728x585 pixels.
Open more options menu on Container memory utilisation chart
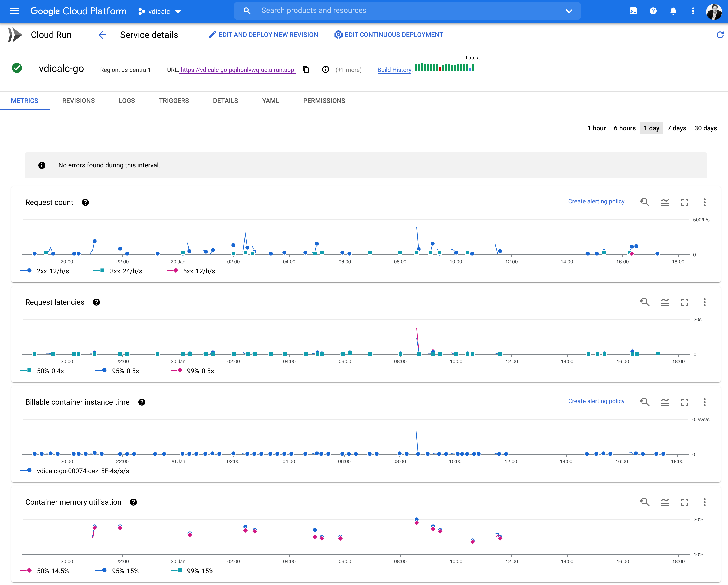click(x=704, y=502)
